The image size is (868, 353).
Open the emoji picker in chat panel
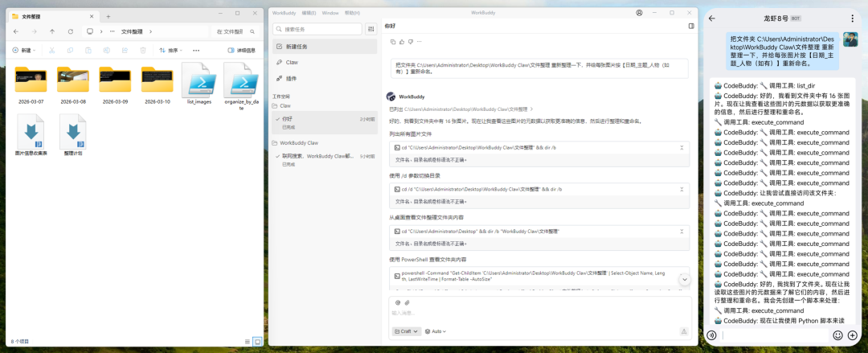click(837, 335)
